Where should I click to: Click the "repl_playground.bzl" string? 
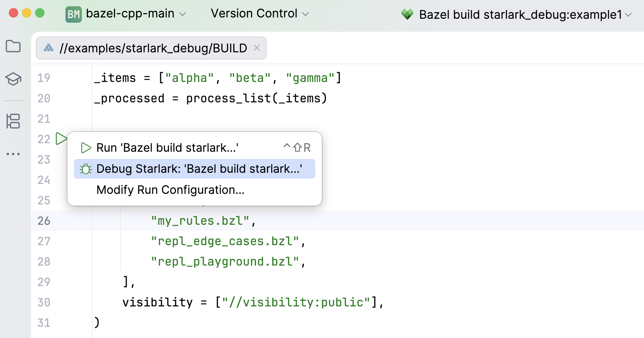[225, 262]
